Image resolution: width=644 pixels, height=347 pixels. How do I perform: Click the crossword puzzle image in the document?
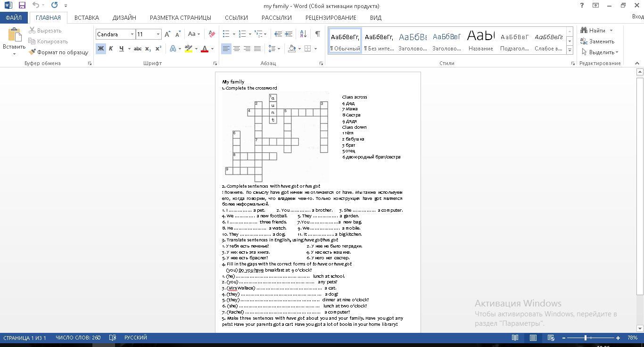tap(276, 137)
